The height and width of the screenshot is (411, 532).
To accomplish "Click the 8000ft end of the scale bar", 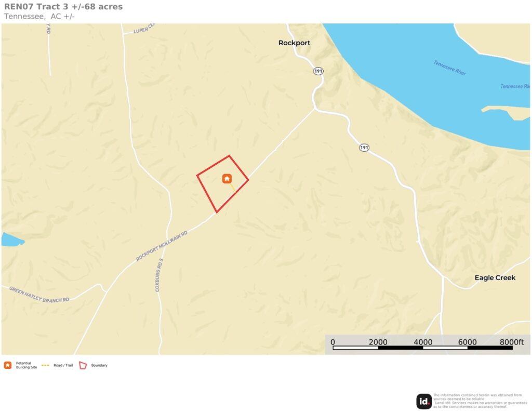I will pyautogui.click(x=512, y=342).
